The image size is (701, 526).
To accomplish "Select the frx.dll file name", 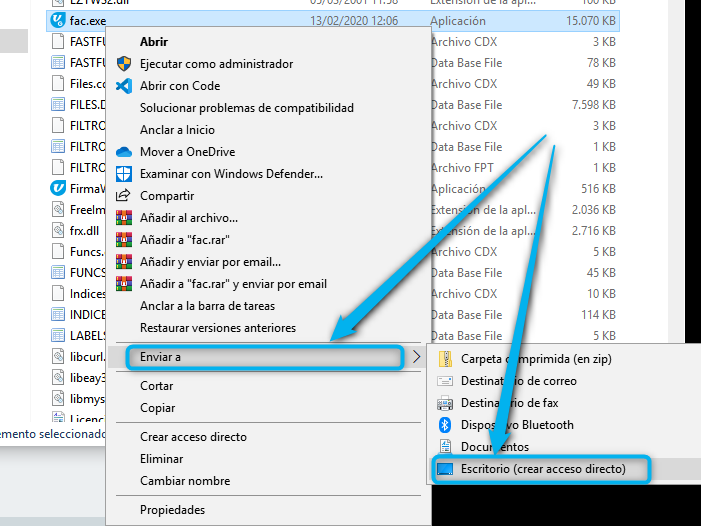I will tap(84, 231).
